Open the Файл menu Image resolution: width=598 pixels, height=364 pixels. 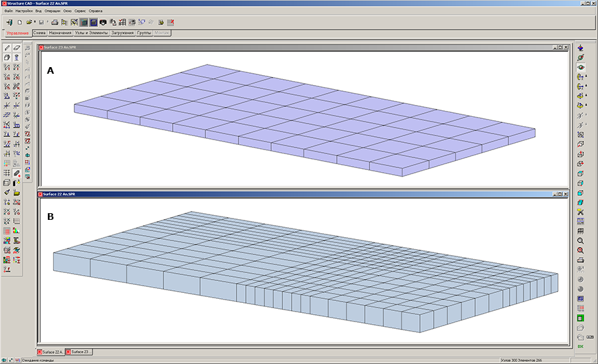pos(9,11)
